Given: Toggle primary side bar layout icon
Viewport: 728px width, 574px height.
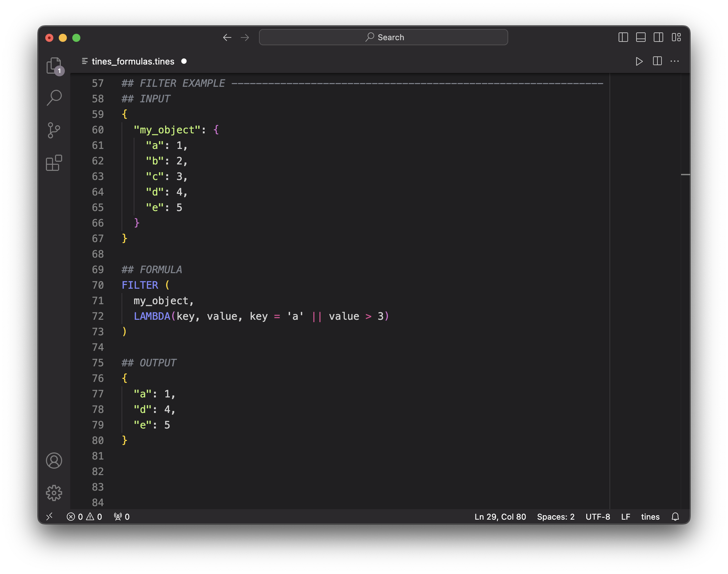Looking at the screenshot, I should coord(623,37).
